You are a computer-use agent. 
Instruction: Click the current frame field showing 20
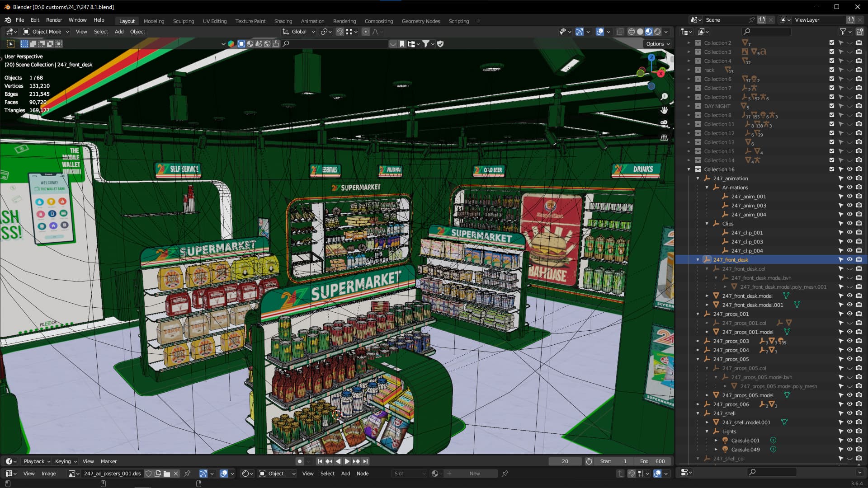[x=565, y=461]
